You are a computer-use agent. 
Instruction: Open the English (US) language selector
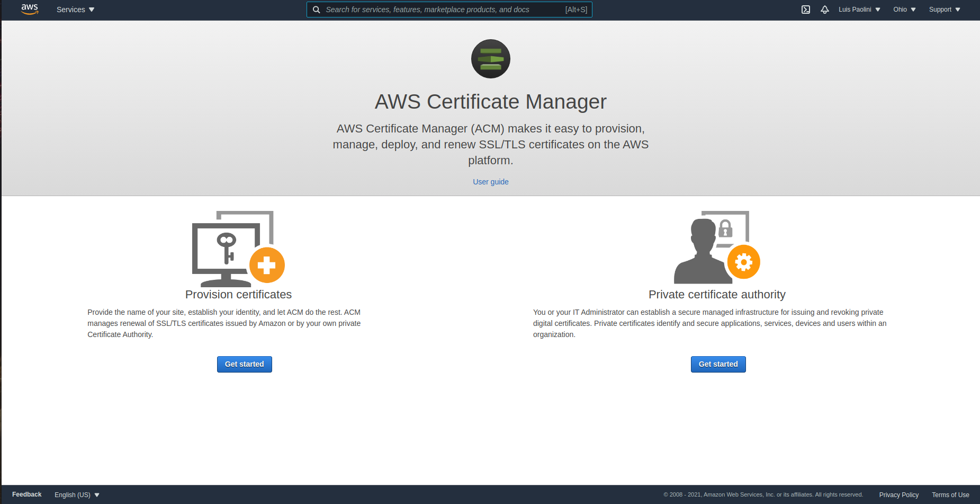pyautogui.click(x=77, y=495)
